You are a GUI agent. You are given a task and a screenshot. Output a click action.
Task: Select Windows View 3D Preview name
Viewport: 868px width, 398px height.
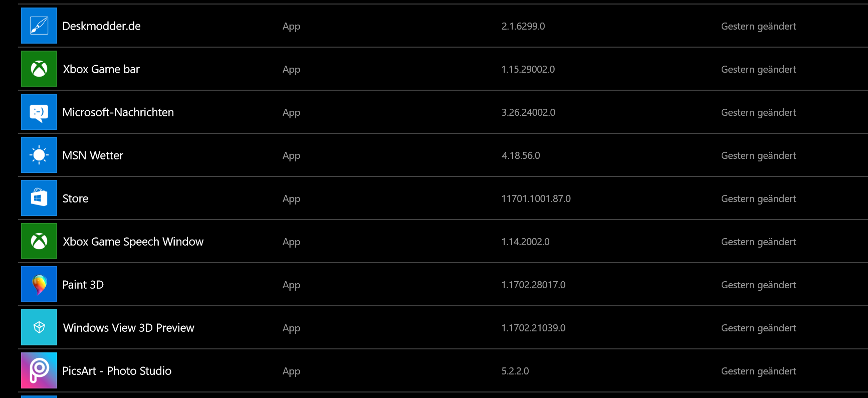(x=129, y=328)
